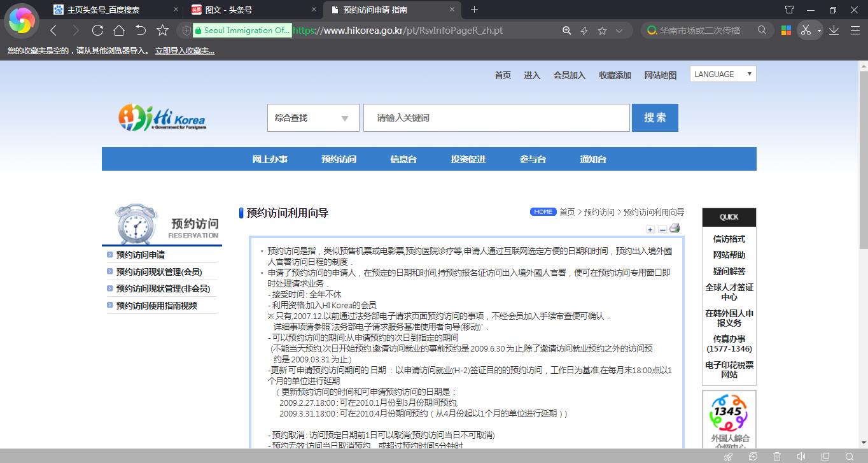Type a keyword in the search input field
Image resolution: width=868 pixels, height=463 pixels.
coord(496,118)
